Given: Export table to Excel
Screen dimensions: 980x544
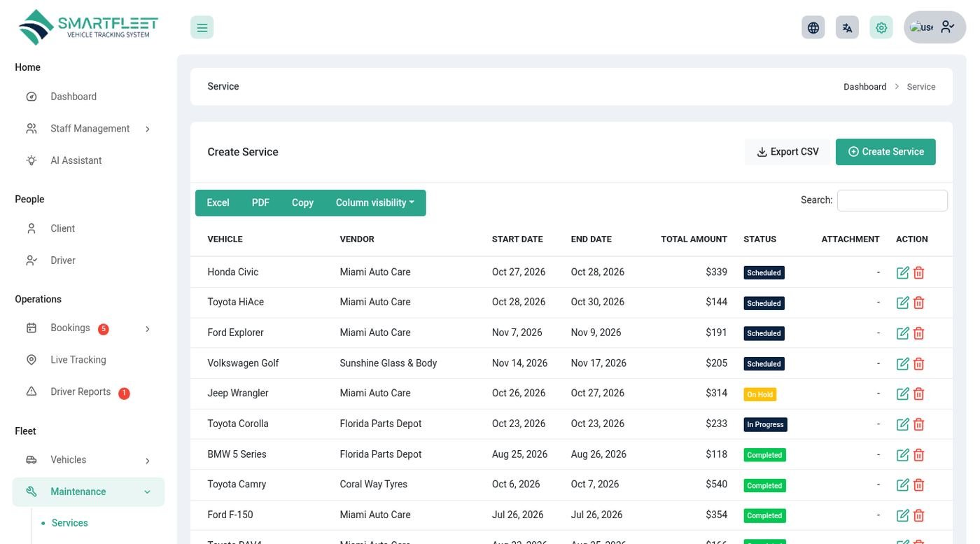Looking at the screenshot, I should [218, 203].
